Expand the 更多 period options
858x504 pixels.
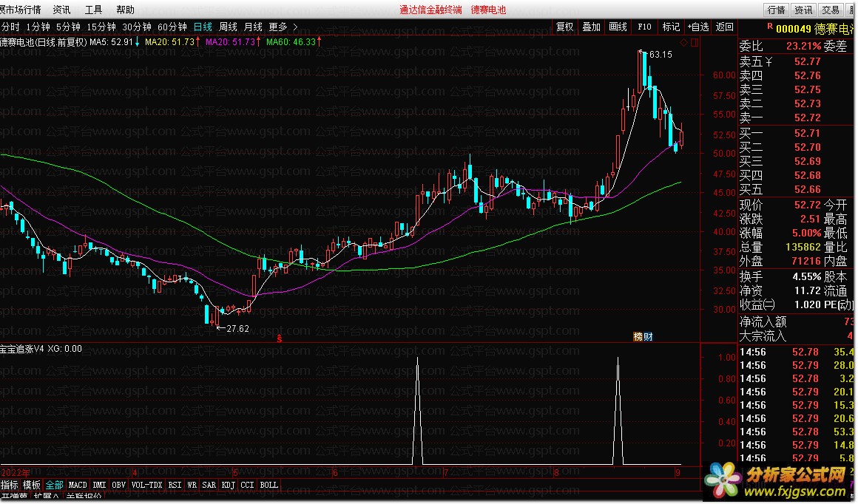point(283,27)
